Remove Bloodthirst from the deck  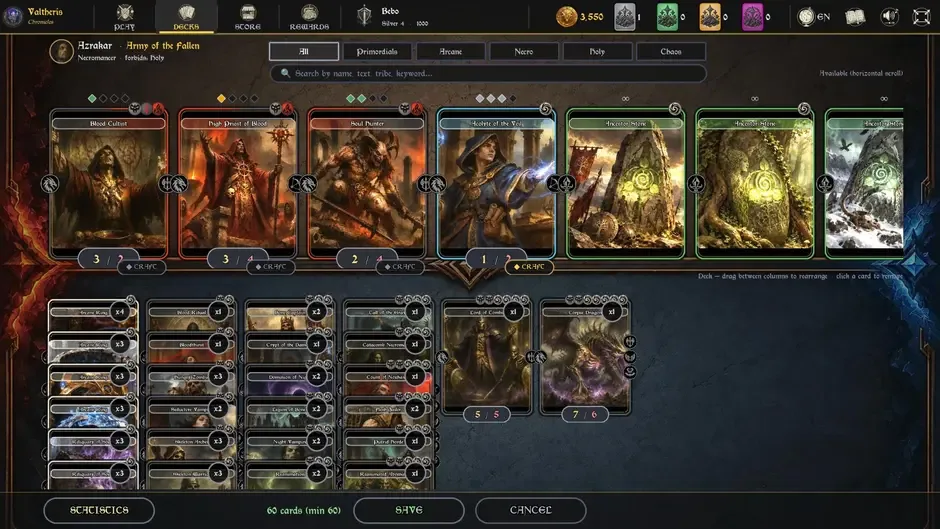click(x=191, y=346)
